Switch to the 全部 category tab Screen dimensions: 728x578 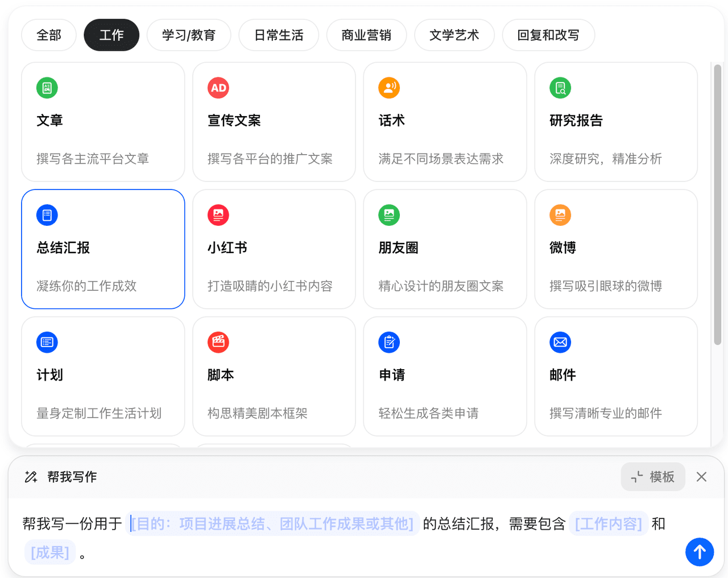coord(49,35)
